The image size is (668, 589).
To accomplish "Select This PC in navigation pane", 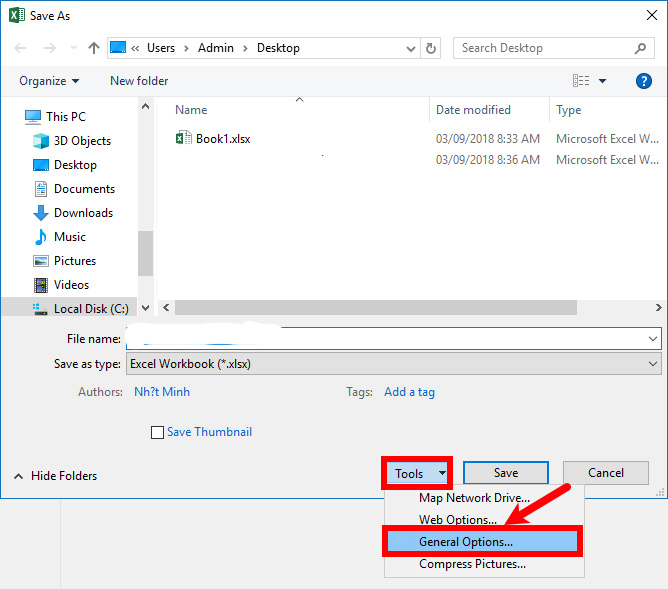I will point(66,116).
